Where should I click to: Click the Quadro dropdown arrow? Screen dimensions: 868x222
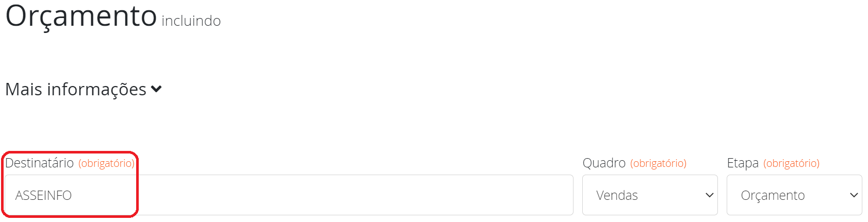(x=709, y=195)
